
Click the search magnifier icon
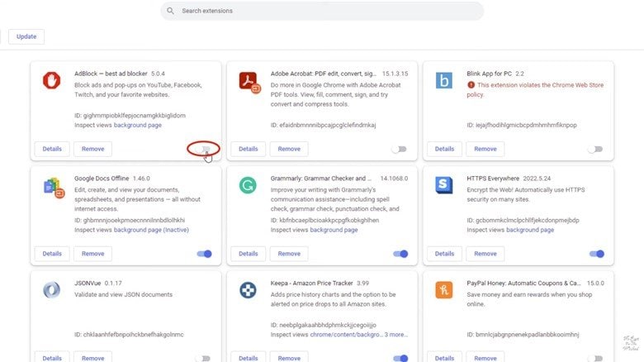coord(170,11)
